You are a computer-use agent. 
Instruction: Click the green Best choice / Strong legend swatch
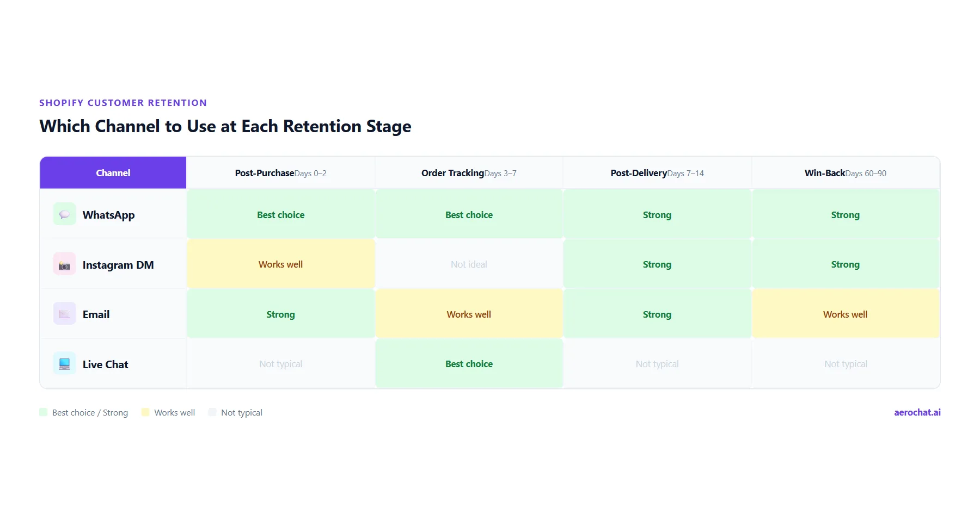[x=44, y=412]
